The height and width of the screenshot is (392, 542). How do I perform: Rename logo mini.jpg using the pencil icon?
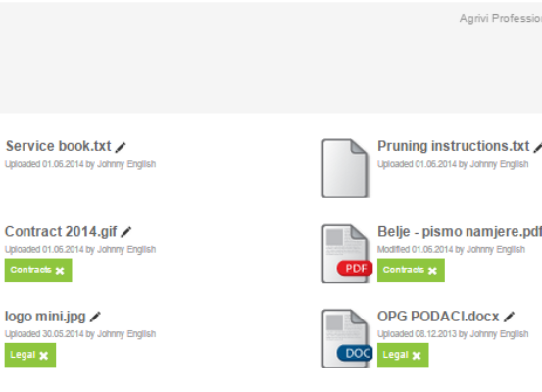pos(95,317)
